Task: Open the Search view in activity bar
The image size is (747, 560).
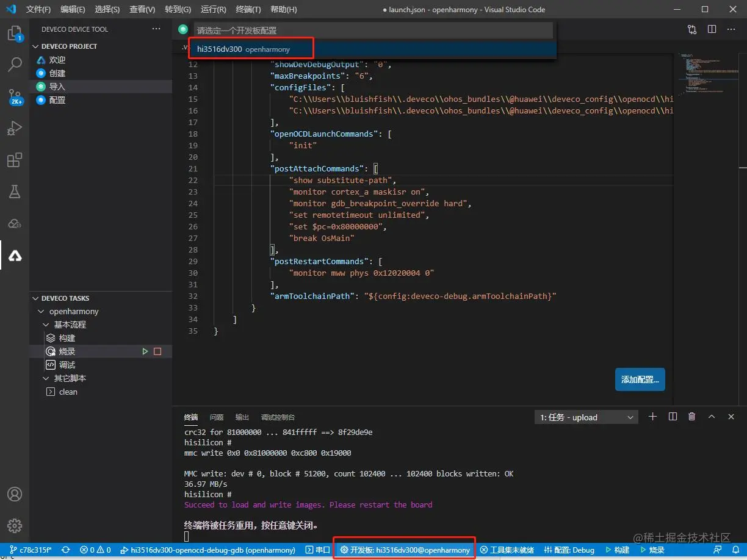Action: click(x=15, y=65)
